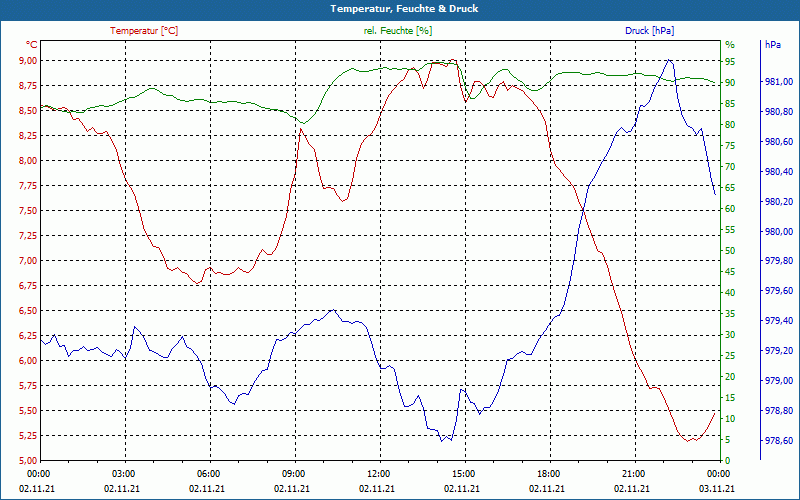Screen dimensions: 800x500
Task: Click the "7,00" temperature axis tick
Action: point(29,261)
